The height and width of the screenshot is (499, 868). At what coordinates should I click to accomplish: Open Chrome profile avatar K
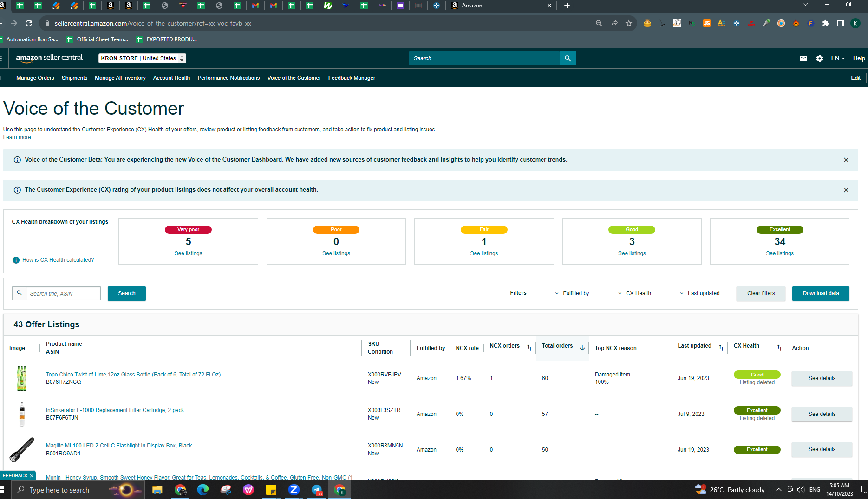pyautogui.click(x=855, y=23)
